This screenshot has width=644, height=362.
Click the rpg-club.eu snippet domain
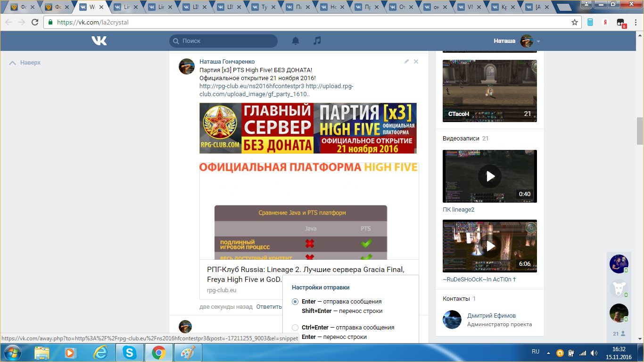(222, 290)
